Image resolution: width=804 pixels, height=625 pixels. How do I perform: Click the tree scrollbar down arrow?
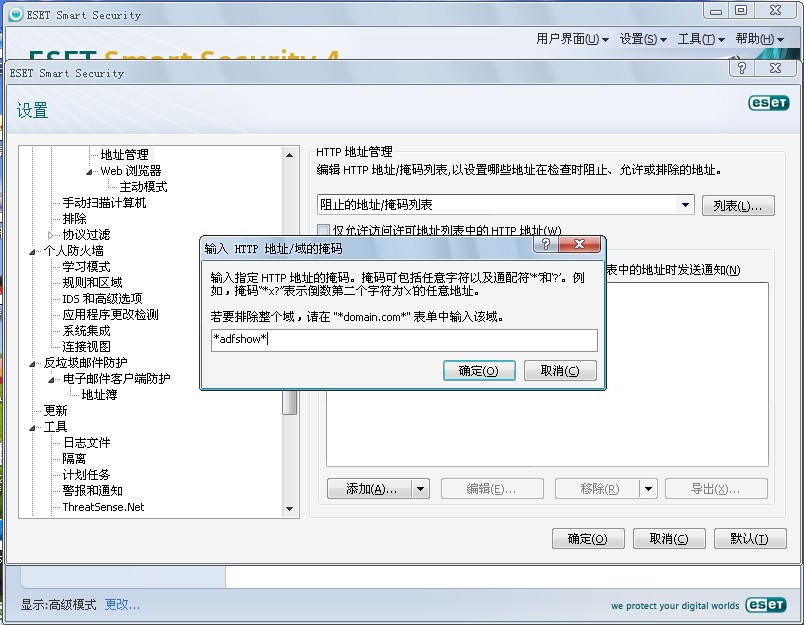(x=290, y=509)
